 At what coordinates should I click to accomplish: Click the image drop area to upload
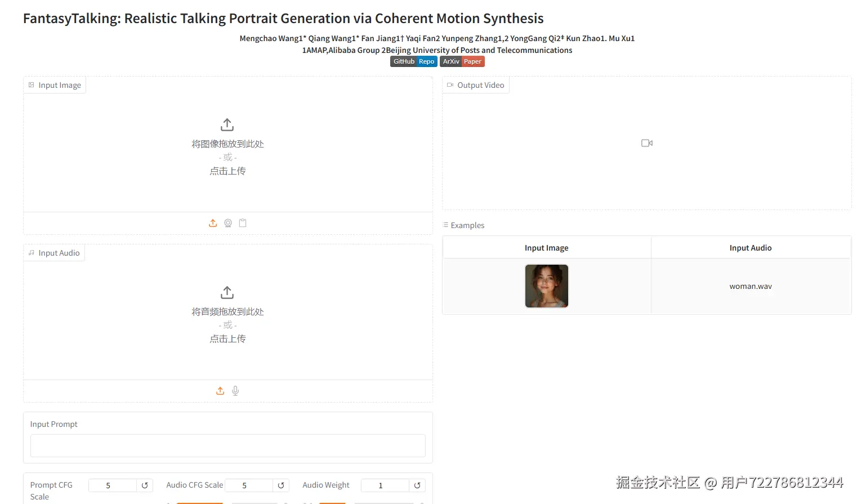[227, 158]
